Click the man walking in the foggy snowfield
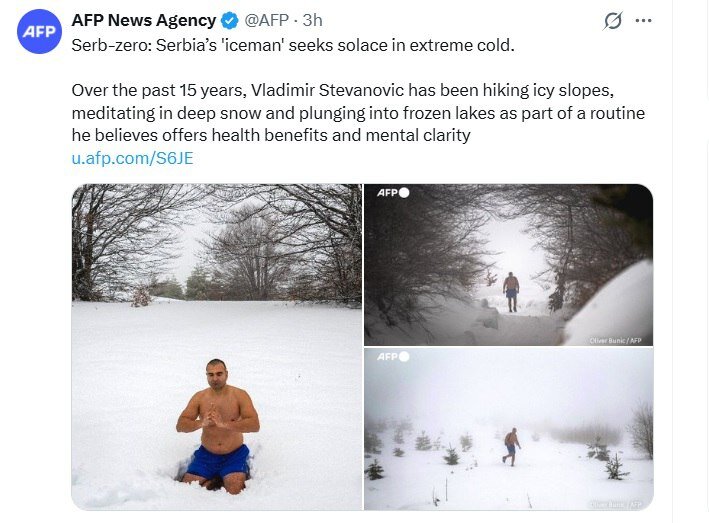 [x=511, y=445]
